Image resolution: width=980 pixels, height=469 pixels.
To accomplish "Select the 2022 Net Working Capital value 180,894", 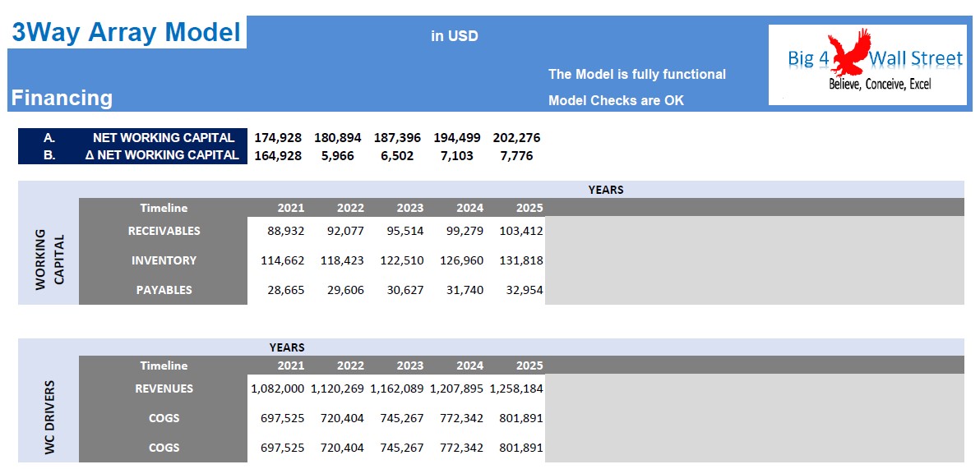I will [338, 137].
